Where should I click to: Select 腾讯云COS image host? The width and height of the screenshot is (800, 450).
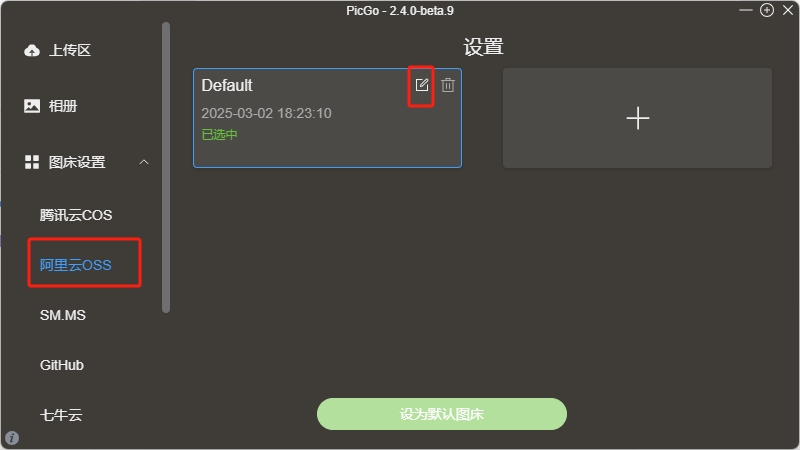(76, 215)
